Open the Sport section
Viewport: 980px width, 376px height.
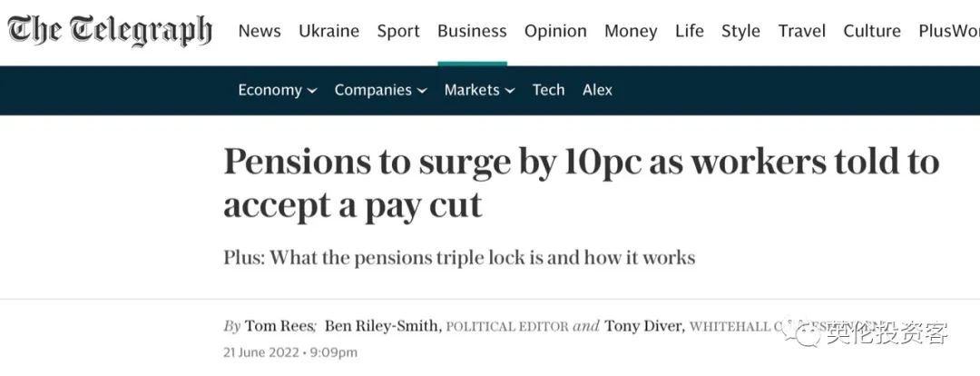tap(398, 31)
